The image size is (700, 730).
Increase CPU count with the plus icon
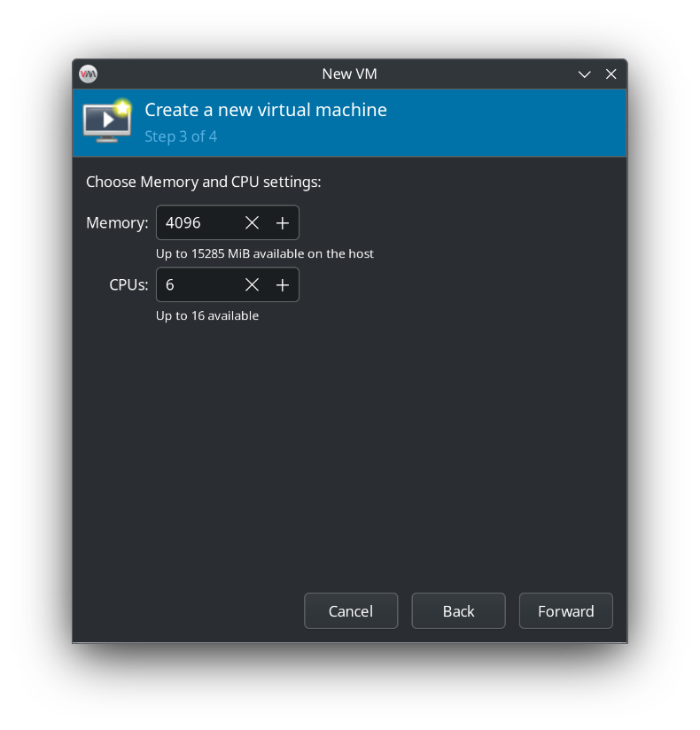pos(283,285)
